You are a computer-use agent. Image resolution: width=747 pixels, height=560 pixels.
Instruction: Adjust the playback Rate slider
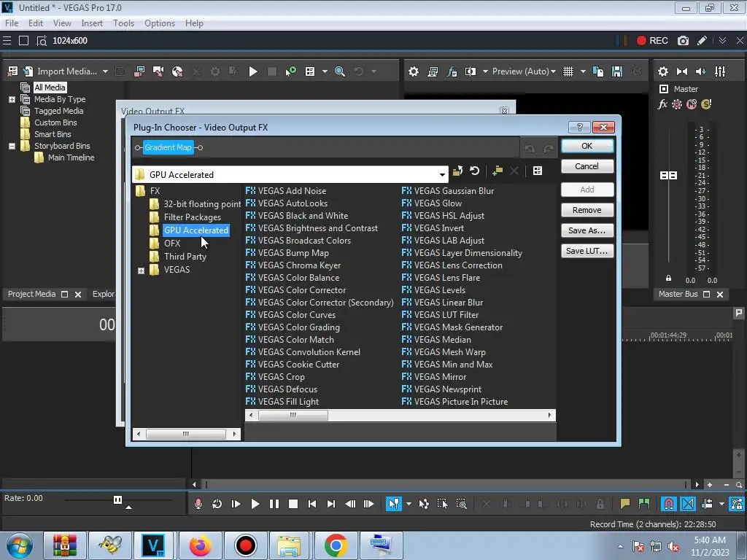tap(117, 499)
